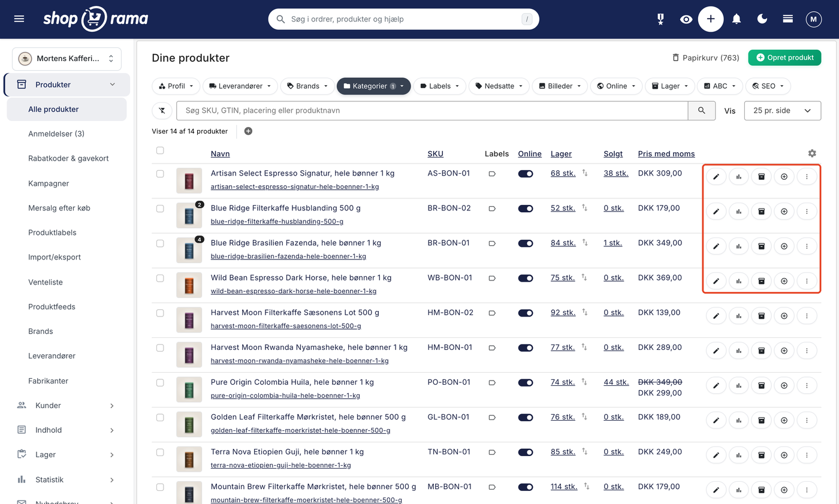Open three-dot menu for Mountain Brew Filterkaffe

[807, 490]
